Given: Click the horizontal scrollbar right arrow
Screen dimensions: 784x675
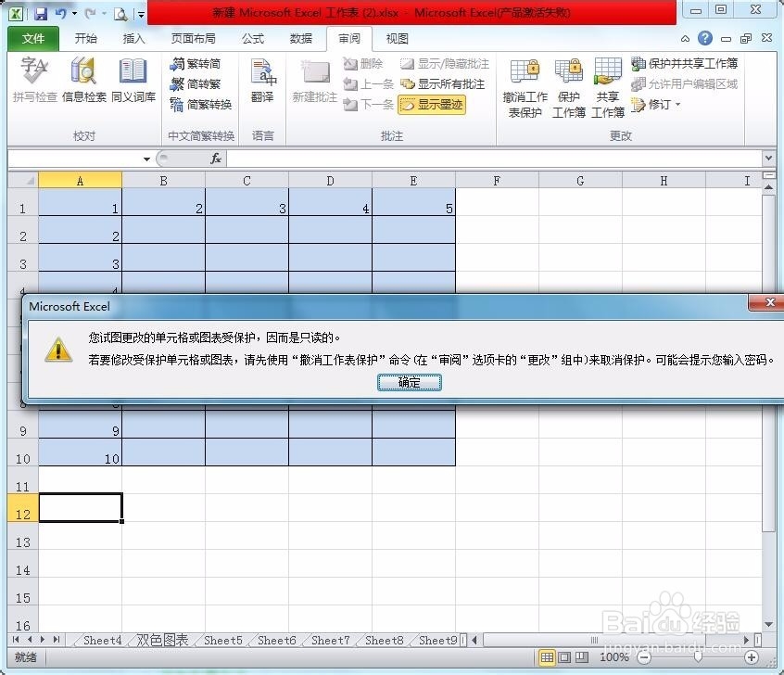Looking at the screenshot, I should pyautogui.click(x=747, y=640).
